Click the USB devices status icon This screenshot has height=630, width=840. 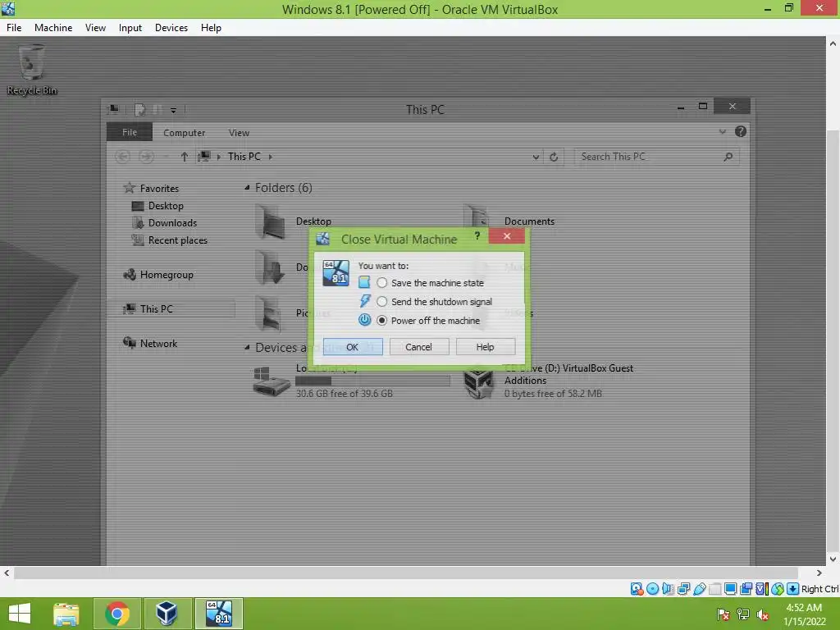pos(699,589)
